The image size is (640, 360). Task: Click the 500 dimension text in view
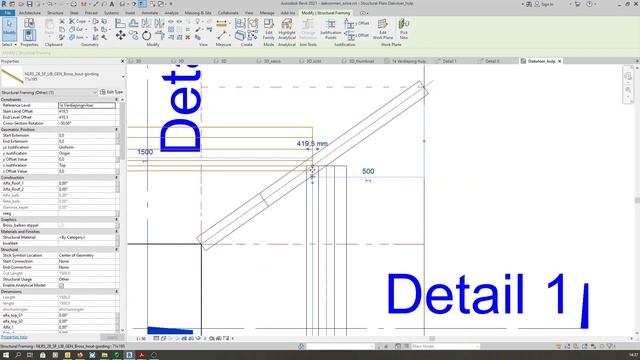(x=368, y=171)
